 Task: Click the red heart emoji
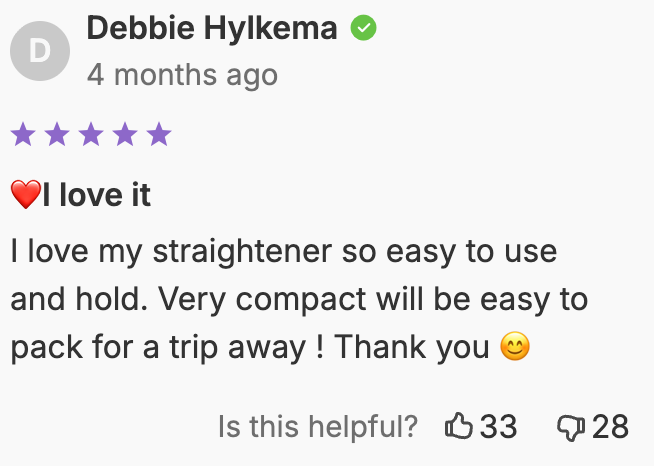tap(24, 195)
